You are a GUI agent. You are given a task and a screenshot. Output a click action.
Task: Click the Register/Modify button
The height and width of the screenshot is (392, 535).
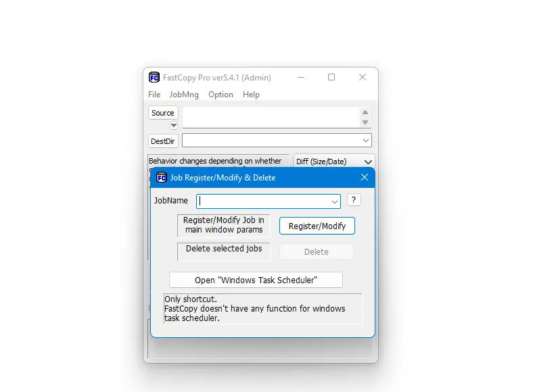[x=317, y=226]
